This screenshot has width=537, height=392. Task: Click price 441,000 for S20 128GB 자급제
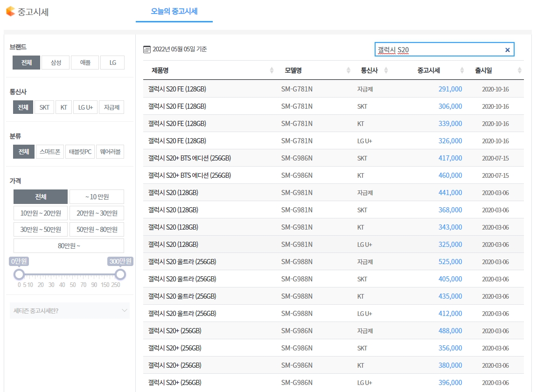tap(450, 193)
